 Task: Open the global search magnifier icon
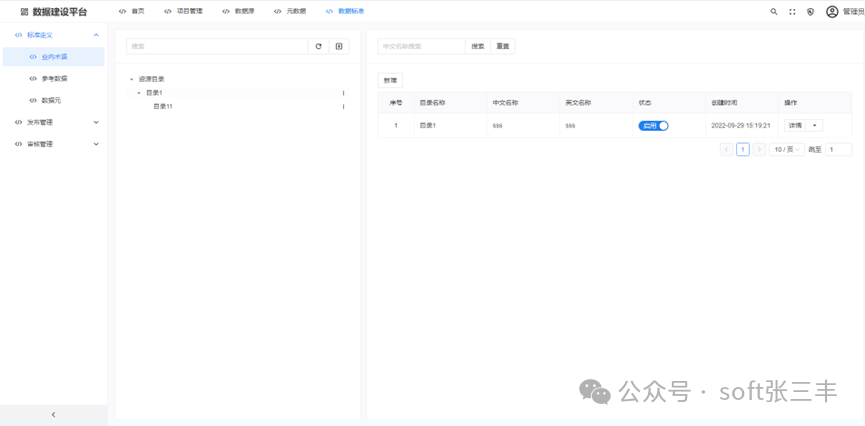pyautogui.click(x=774, y=12)
